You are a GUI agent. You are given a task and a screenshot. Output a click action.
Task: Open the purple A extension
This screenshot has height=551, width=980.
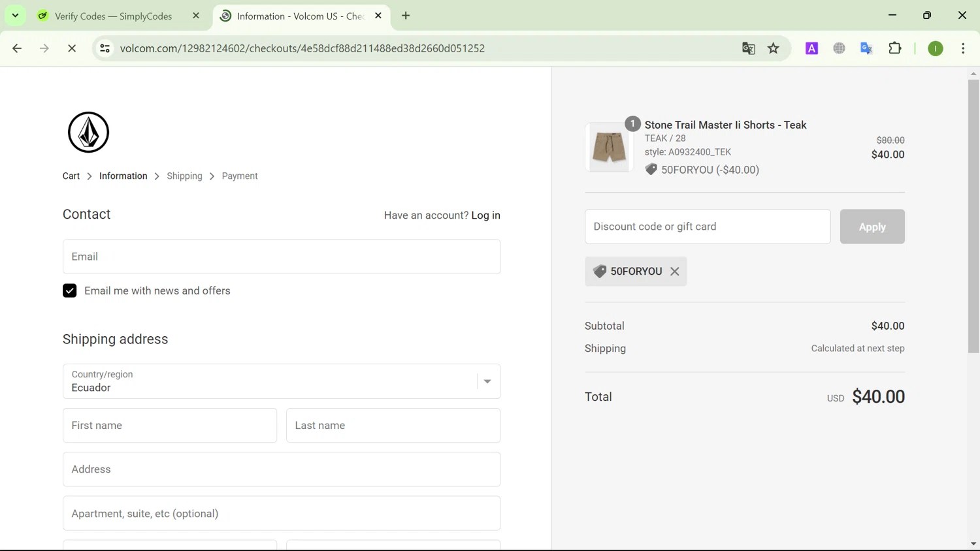811,48
